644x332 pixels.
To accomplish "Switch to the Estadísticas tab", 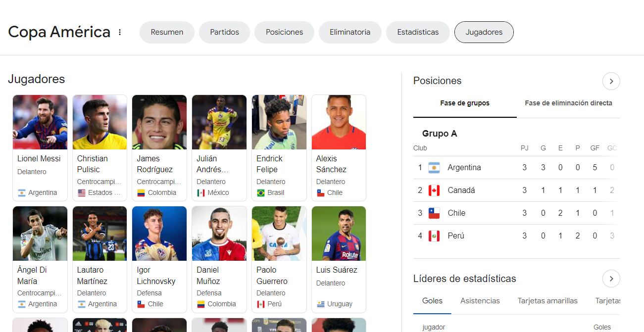I will coord(418,32).
